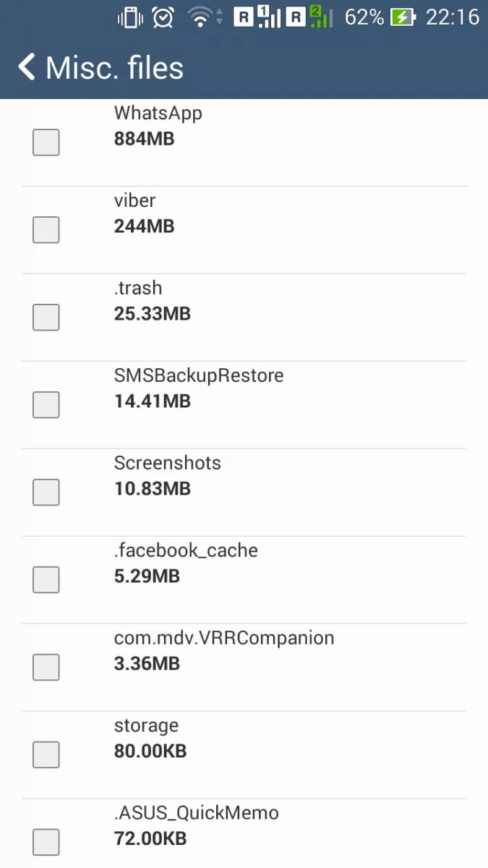This screenshot has height=868, width=488.
Task: Check the WhatsApp checkbox
Action: pos(46,142)
